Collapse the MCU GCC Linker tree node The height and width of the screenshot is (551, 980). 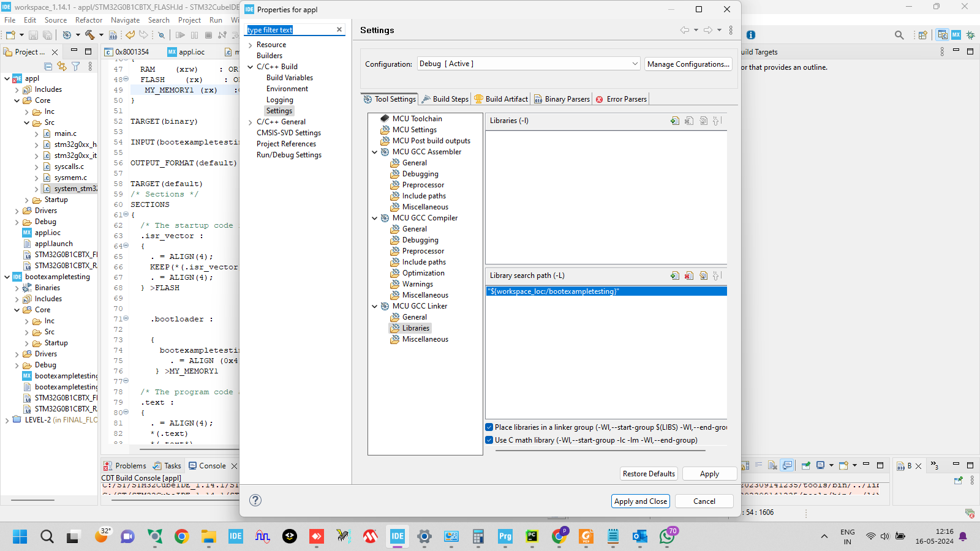pos(375,306)
